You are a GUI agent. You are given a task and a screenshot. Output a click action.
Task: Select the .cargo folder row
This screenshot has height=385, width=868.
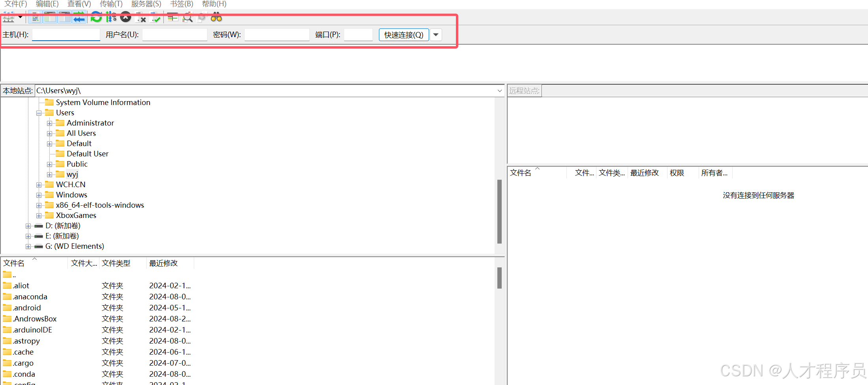pos(97,363)
